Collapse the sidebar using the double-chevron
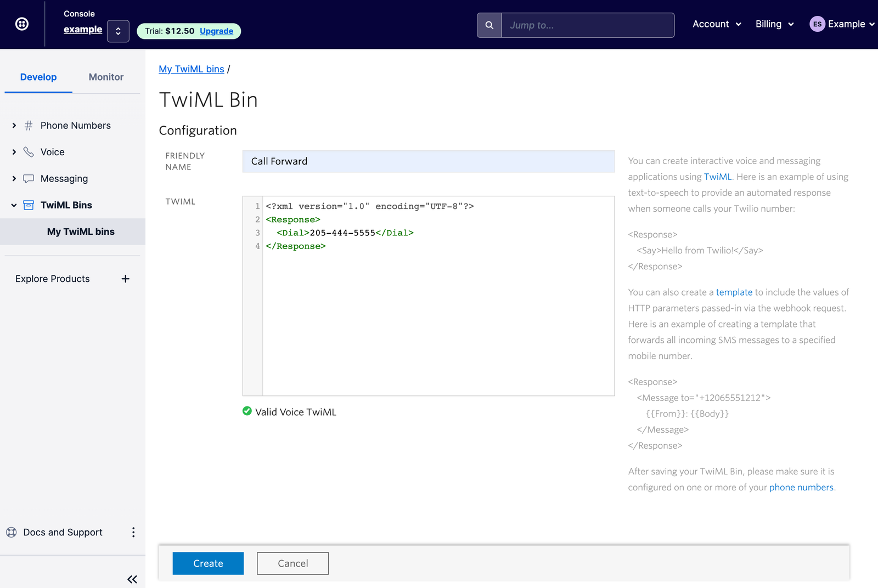This screenshot has width=878, height=588. [132, 579]
